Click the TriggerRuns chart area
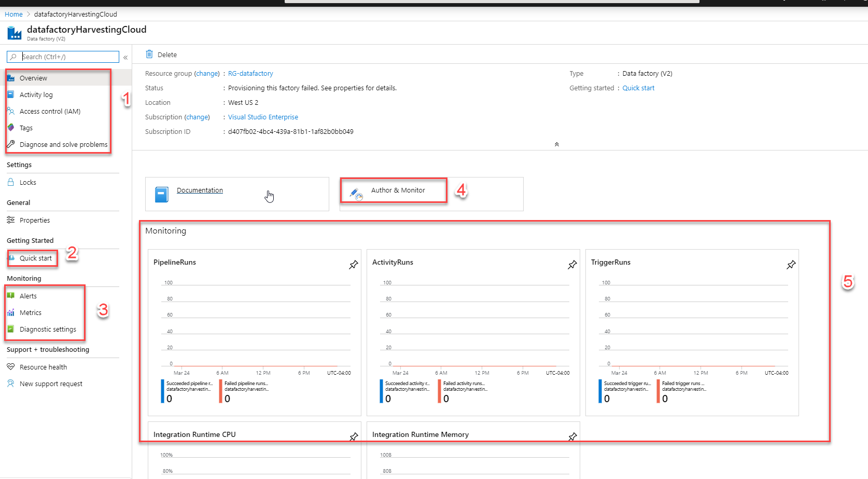Screen dimensions: 868x479 pos(694,325)
